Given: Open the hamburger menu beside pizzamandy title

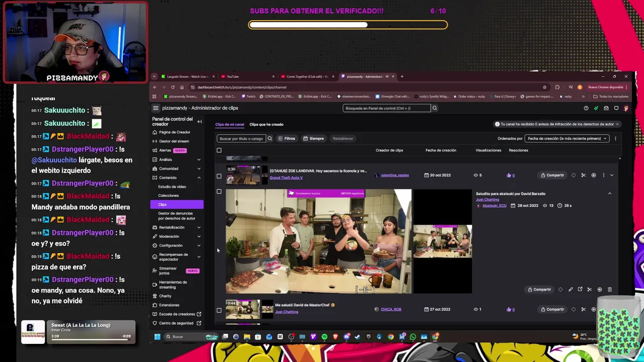Looking at the screenshot, I should click(x=155, y=108).
